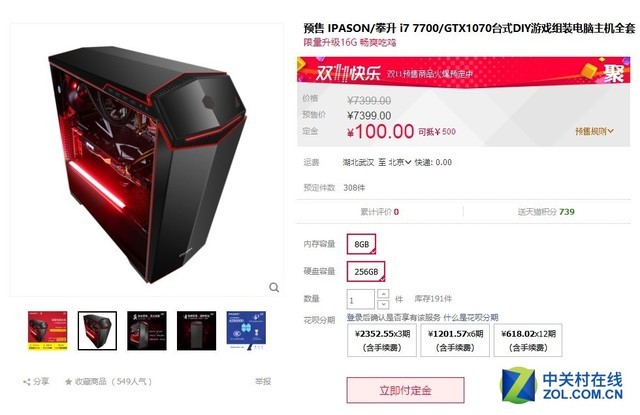Select the 8GB memory option
The height and width of the screenshot is (415, 640).
[361, 244]
